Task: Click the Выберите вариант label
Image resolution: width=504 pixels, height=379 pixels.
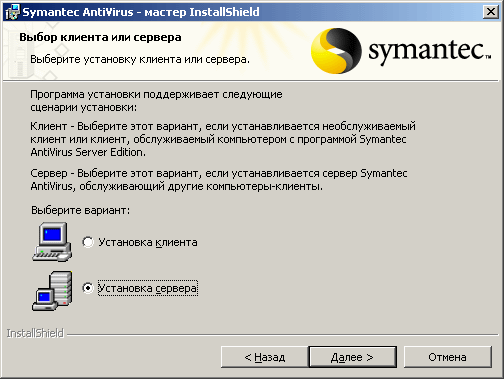Action: point(81,210)
